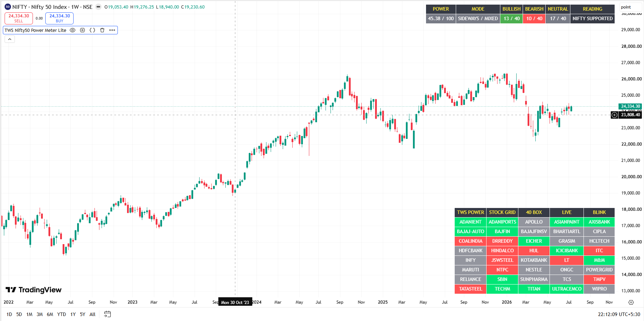Click the READING header cell
This screenshot has height=321, width=644.
[593, 9]
